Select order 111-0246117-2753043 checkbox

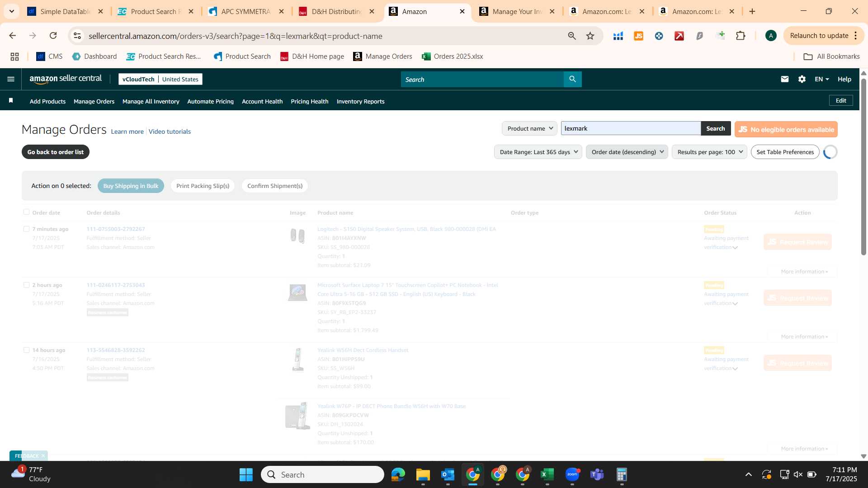(x=26, y=285)
